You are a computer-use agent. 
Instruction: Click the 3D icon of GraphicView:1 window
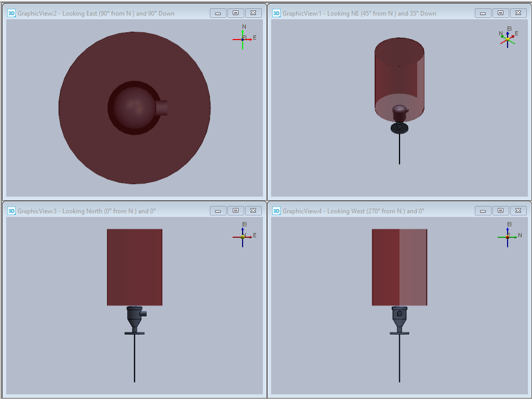coord(276,13)
